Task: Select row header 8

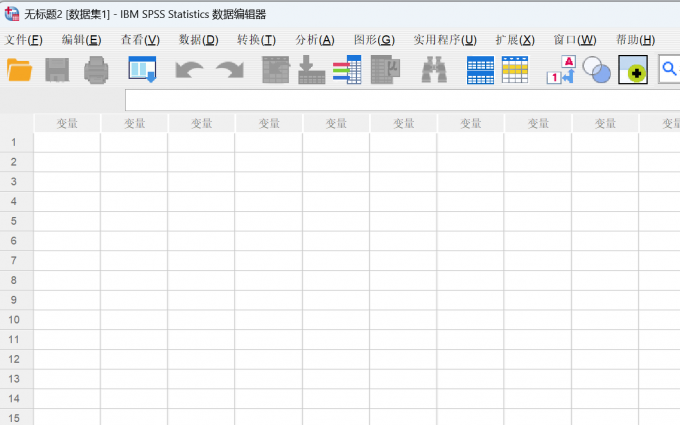Action: coord(16,281)
